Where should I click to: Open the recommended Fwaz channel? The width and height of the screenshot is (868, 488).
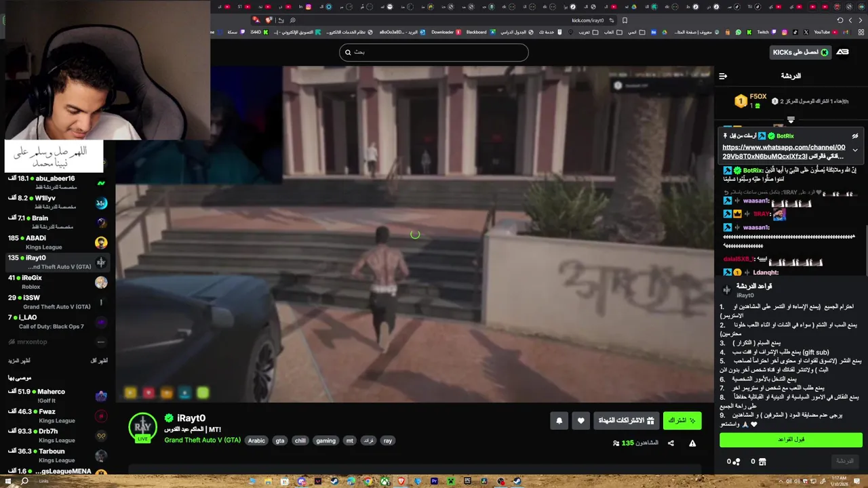pyautogui.click(x=58, y=415)
